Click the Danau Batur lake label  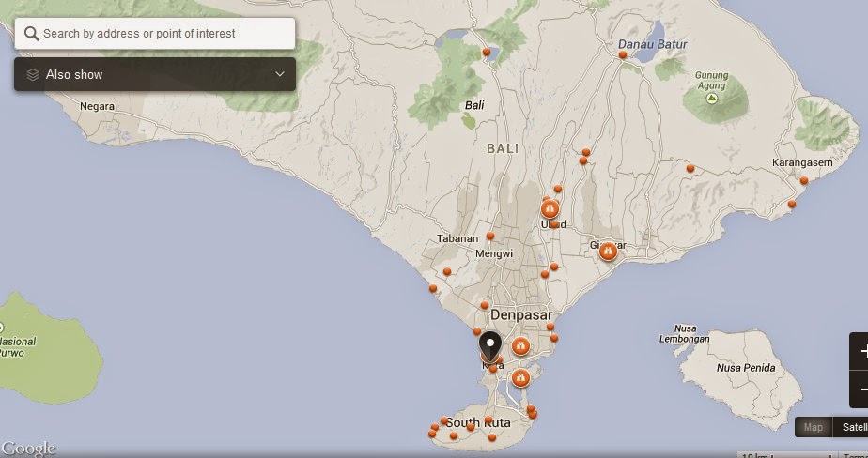653,44
